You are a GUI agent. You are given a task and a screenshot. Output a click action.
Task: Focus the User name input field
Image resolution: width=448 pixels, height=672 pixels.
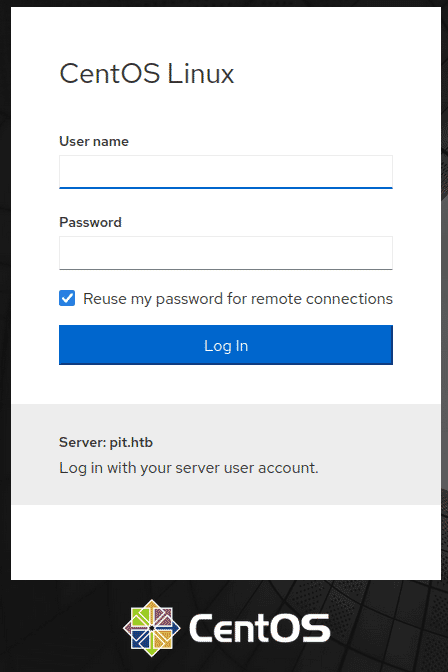(x=226, y=172)
